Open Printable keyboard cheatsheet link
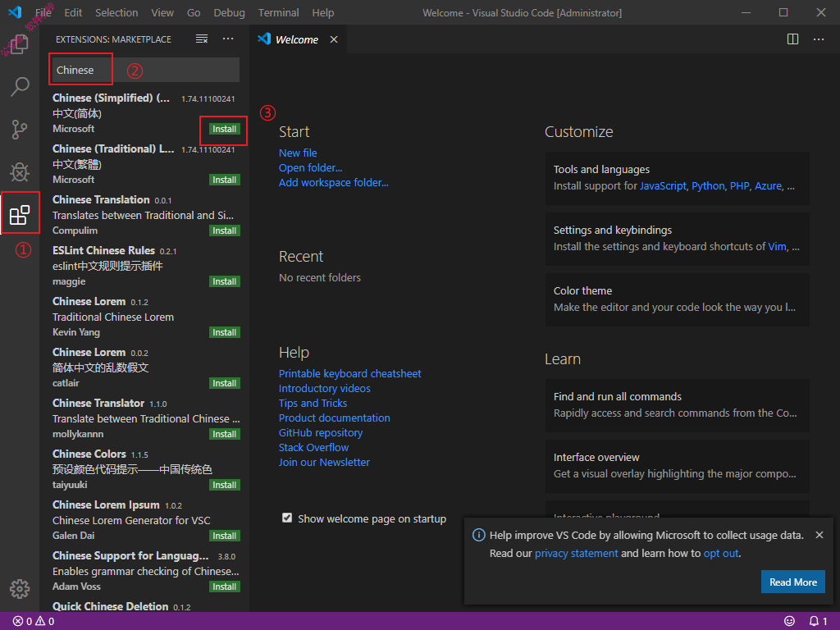 (349, 373)
